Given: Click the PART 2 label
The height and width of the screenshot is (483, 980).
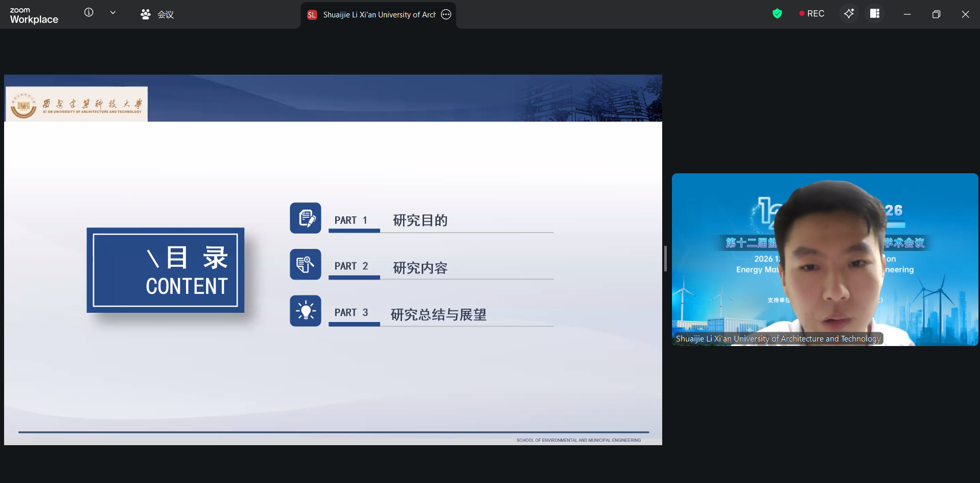Looking at the screenshot, I should [x=351, y=266].
